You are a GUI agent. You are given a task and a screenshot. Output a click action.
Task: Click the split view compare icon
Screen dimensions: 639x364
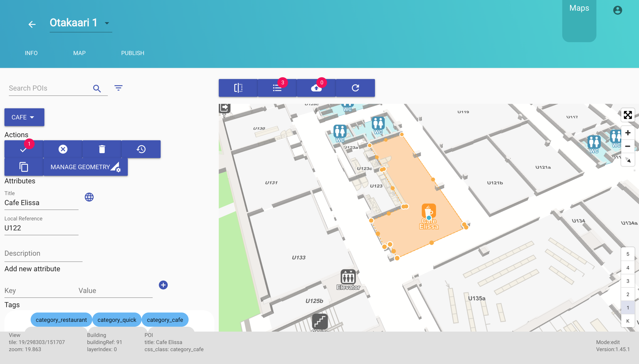point(238,88)
